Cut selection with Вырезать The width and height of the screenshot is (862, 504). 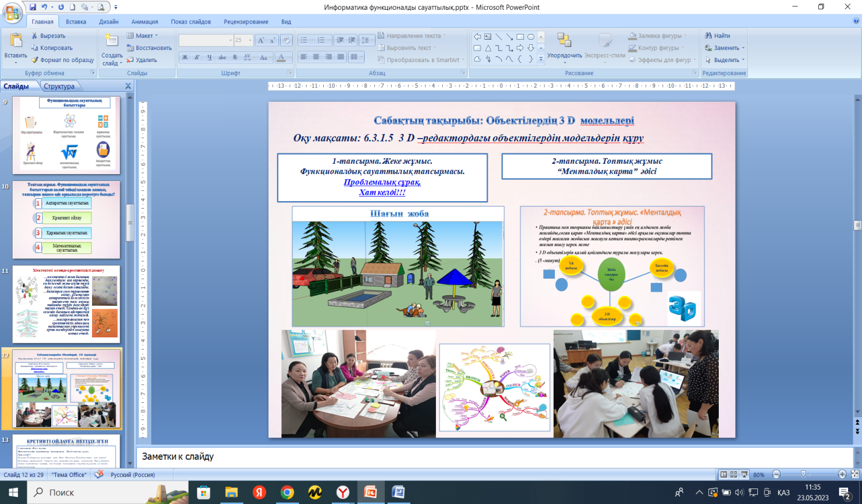[x=48, y=36]
